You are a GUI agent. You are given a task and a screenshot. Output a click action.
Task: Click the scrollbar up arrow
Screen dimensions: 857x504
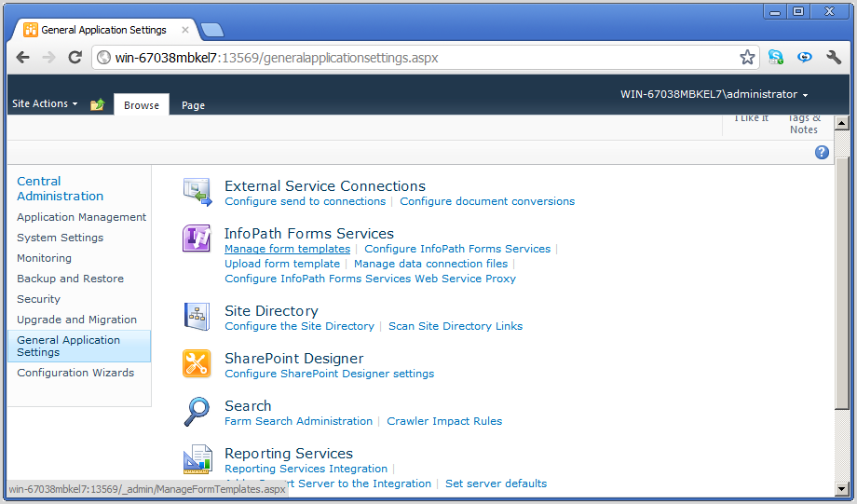point(842,123)
